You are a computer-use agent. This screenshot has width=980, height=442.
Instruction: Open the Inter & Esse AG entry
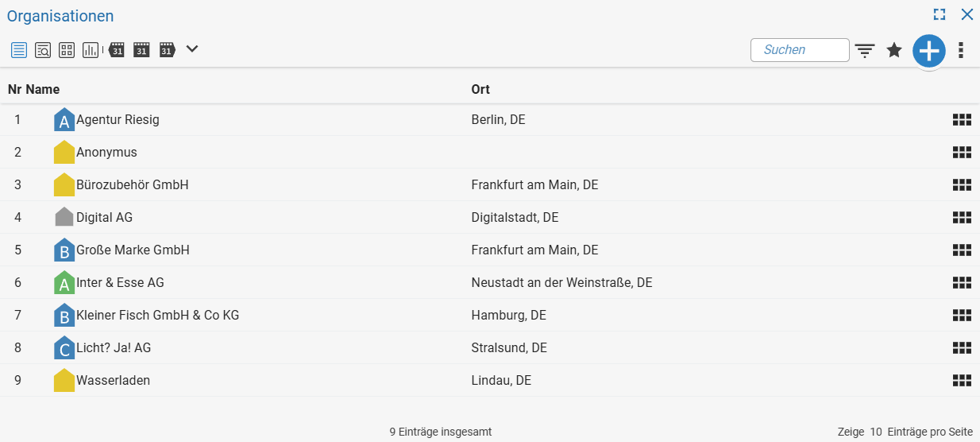120,282
